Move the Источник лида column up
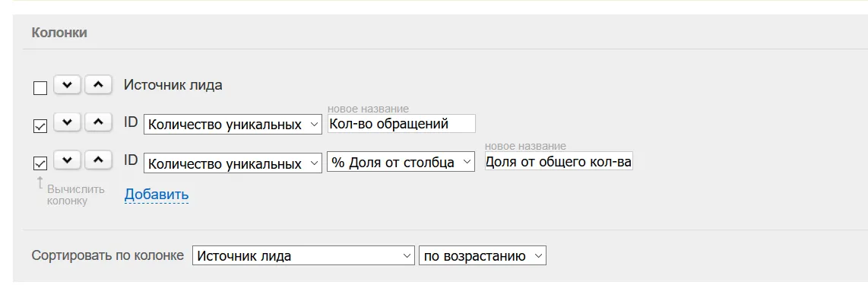The height and width of the screenshot is (285, 868). pyautogui.click(x=98, y=84)
